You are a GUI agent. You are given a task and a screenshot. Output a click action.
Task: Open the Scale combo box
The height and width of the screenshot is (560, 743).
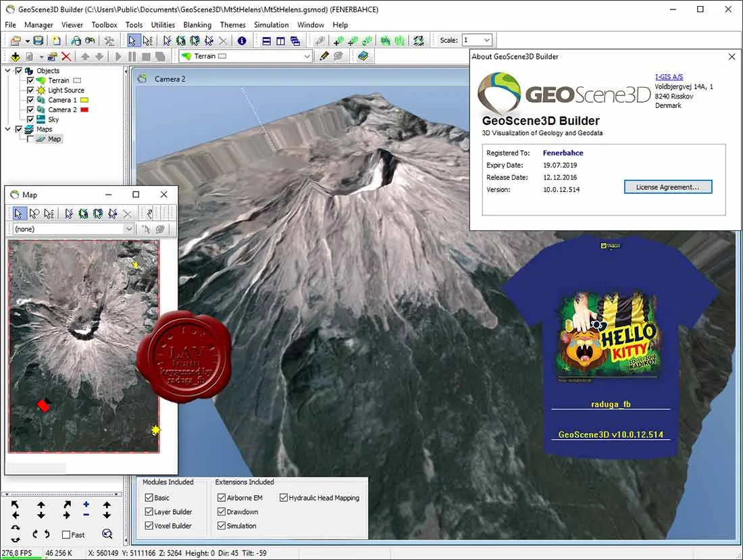[486, 41]
